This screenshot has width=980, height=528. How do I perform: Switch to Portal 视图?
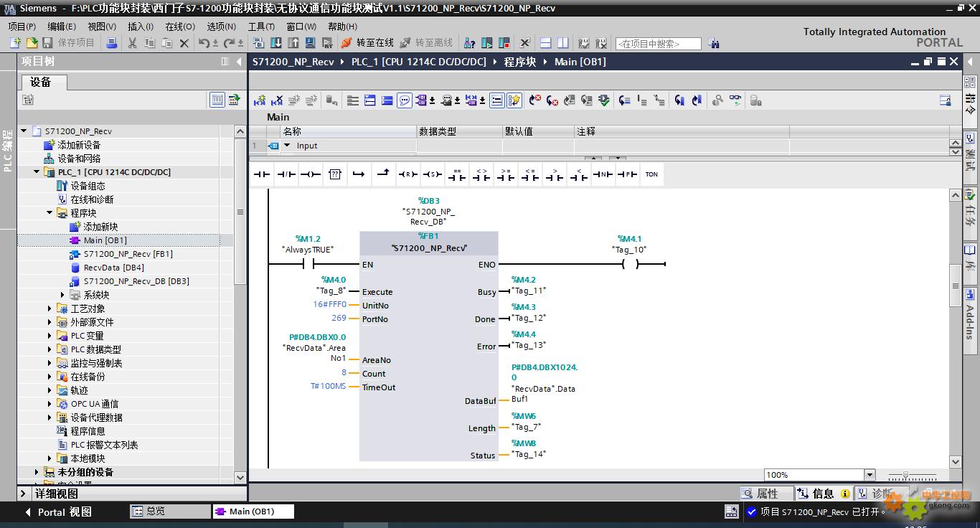58,511
